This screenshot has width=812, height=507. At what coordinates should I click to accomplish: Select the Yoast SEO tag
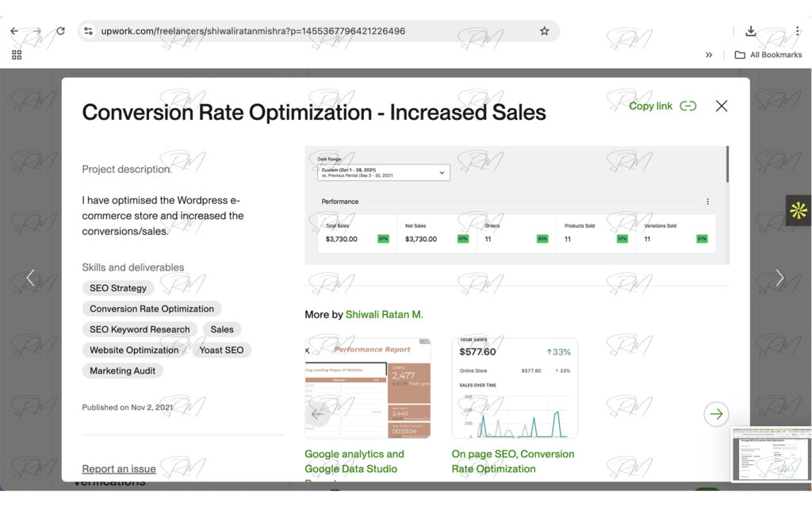point(221,351)
